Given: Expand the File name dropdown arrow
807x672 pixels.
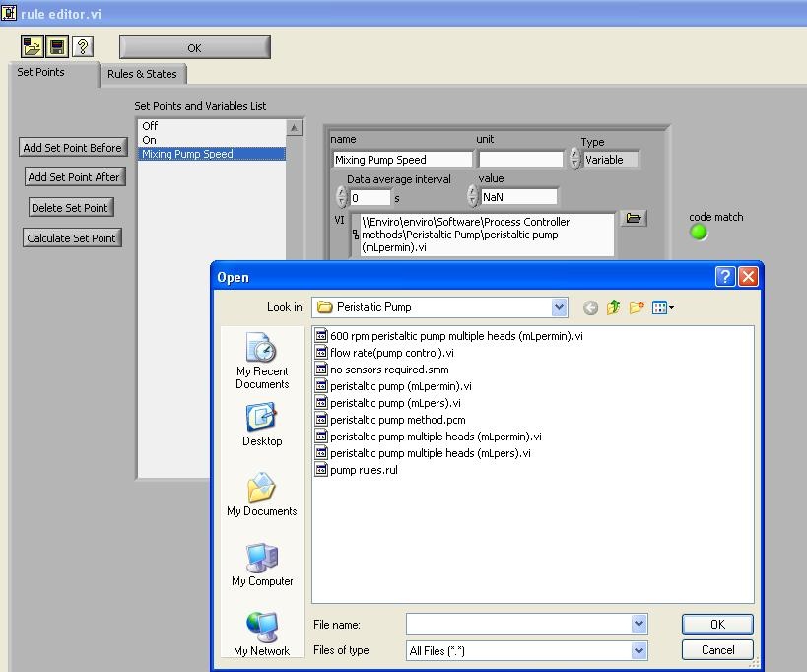Looking at the screenshot, I should 639,624.
